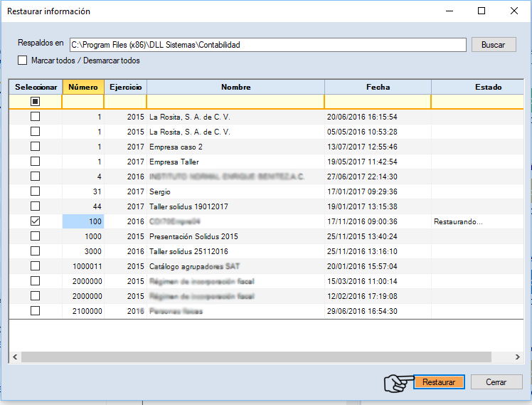
Task: Sort list by Fecha column header
Action: pos(378,87)
